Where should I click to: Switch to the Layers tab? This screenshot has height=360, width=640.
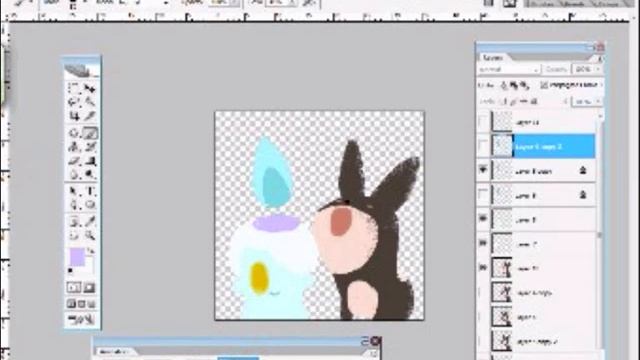click(493, 58)
